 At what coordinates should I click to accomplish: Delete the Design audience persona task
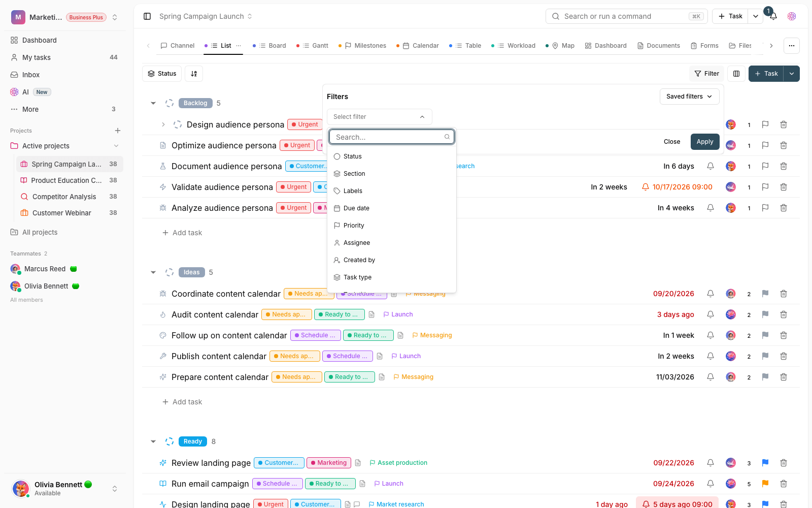pyautogui.click(x=784, y=124)
